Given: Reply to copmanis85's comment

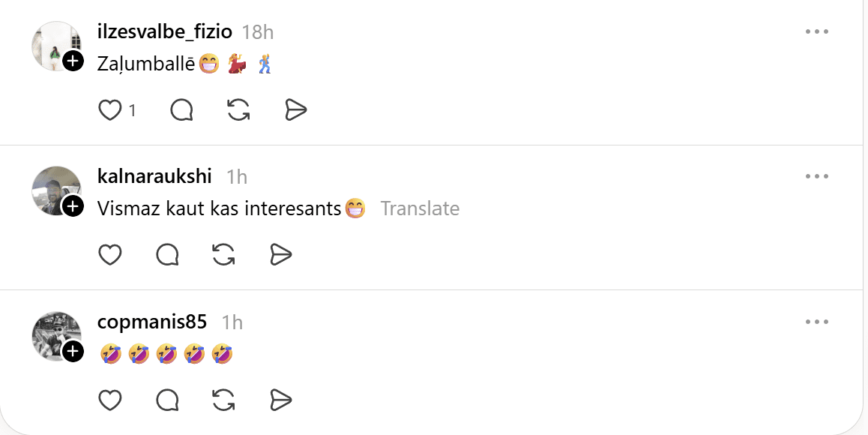Looking at the screenshot, I should (x=167, y=400).
